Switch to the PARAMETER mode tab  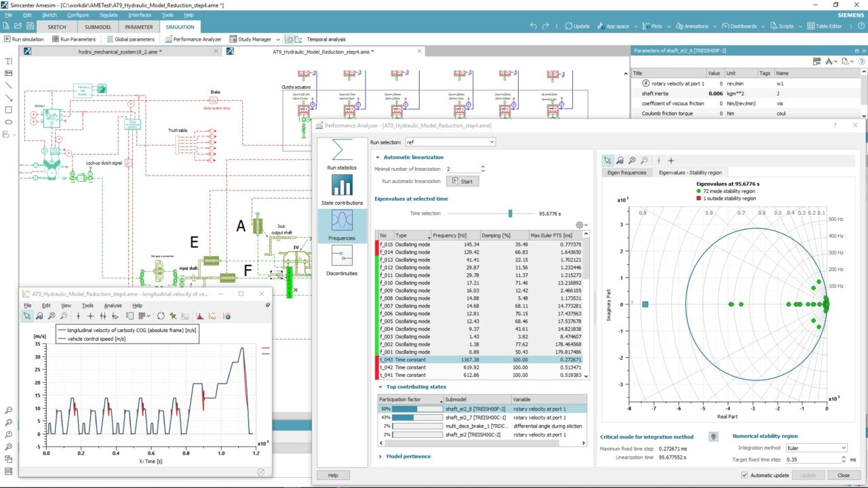click(x=138, y=27)
